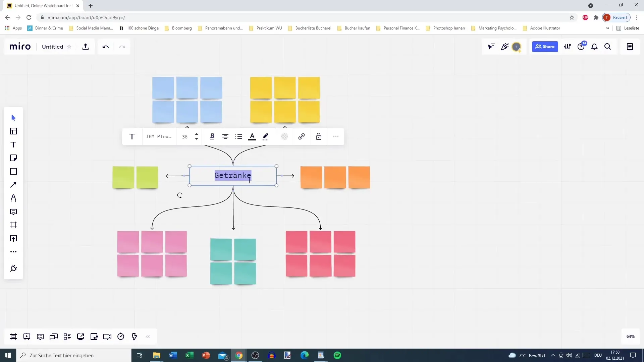Select the text tool

13,144
